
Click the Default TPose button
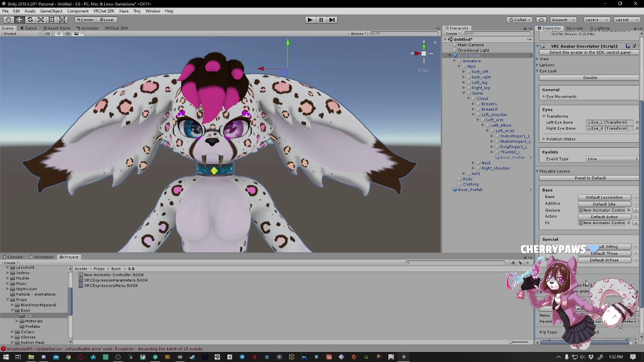[604, 253]
